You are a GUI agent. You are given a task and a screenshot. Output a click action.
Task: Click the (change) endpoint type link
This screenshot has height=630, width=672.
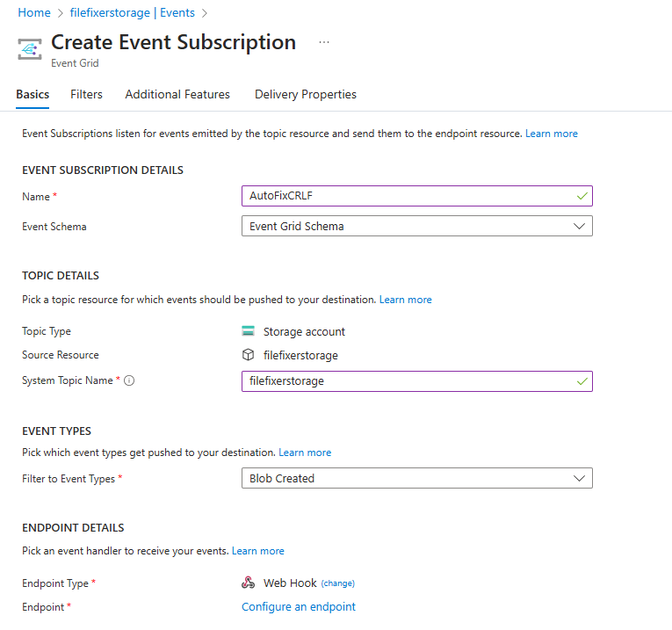pos(337,583)
